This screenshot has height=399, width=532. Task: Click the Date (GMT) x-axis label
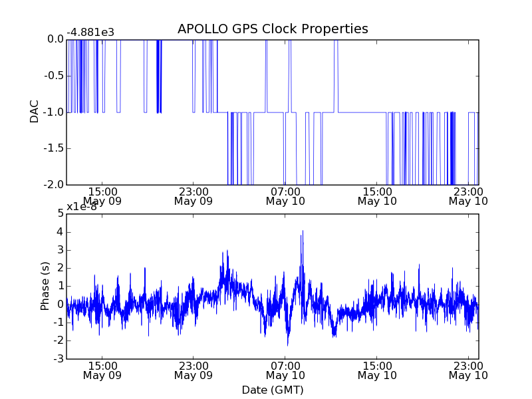[273, 390]
